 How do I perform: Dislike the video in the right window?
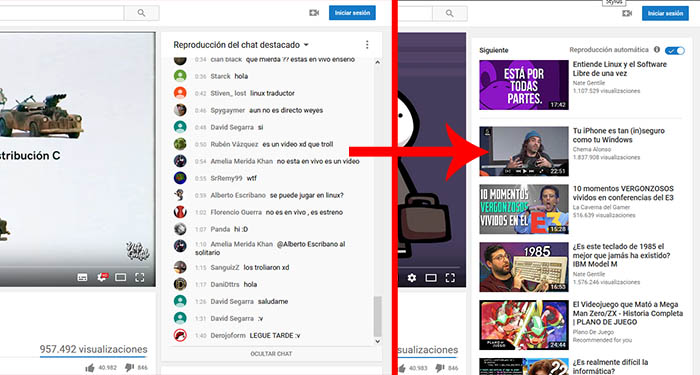440,368
